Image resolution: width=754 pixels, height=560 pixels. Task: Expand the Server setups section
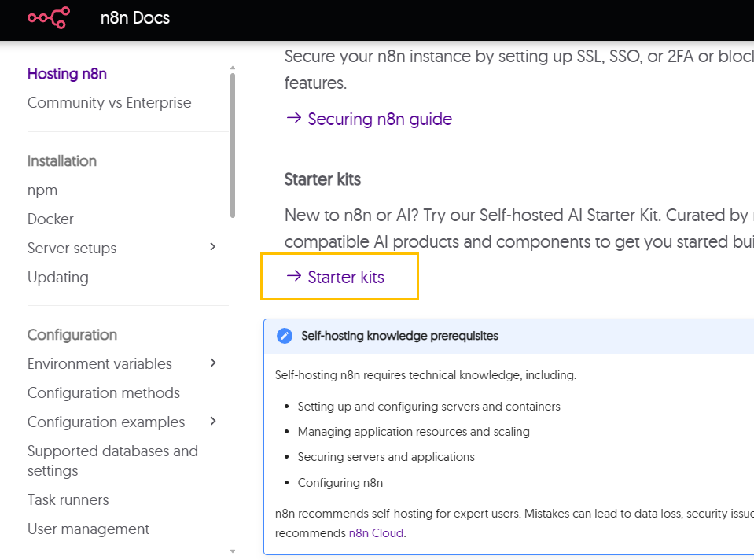click(x=212, y=248)
